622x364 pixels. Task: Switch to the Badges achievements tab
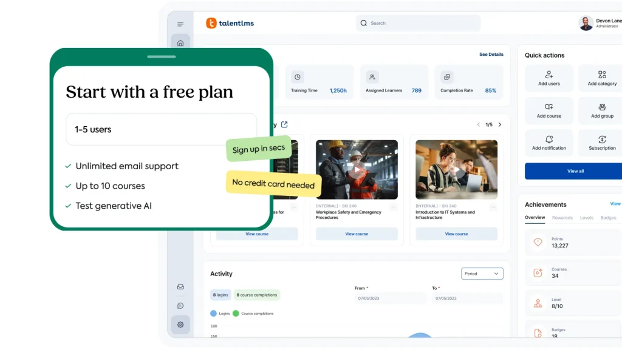pyautogui.click(x=608, y=218)
